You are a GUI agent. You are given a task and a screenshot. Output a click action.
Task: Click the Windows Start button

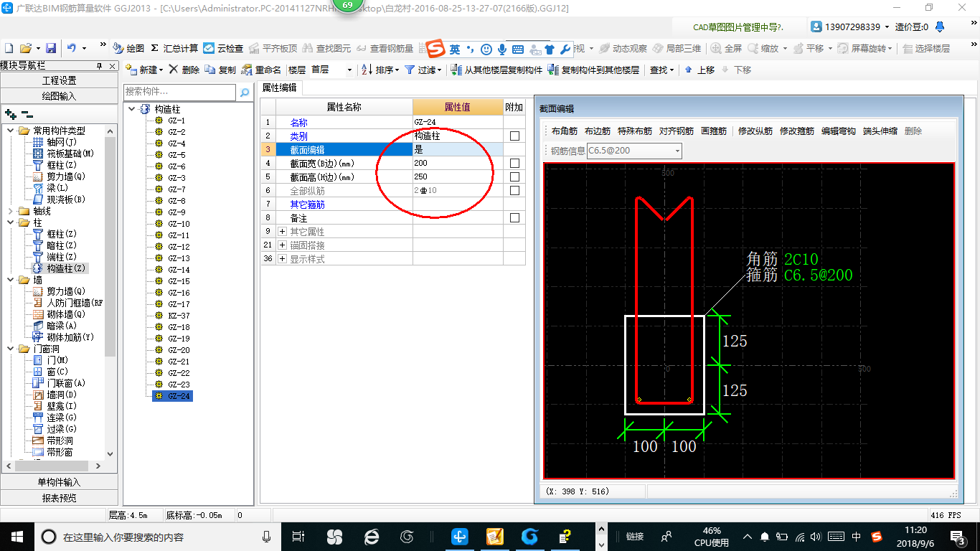16,536
